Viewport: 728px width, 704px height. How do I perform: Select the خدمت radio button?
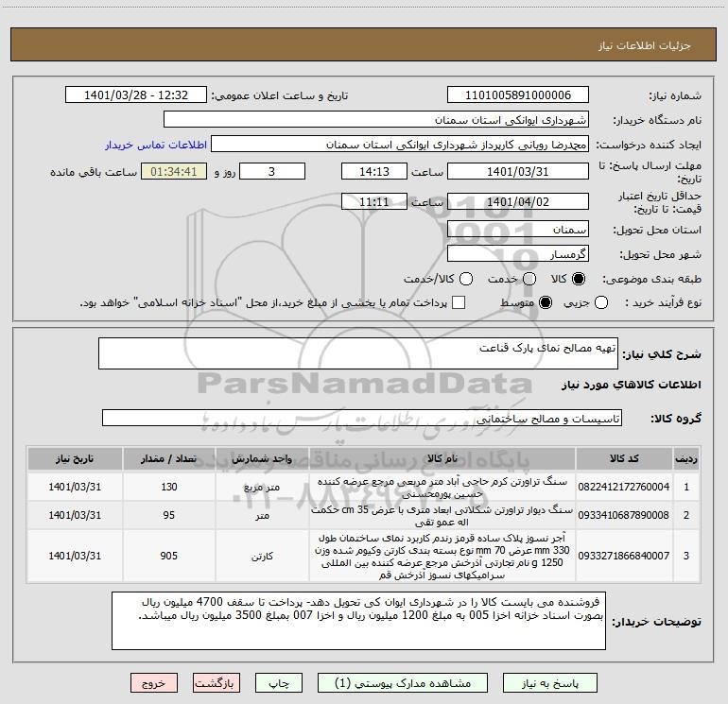coord(529,279)
